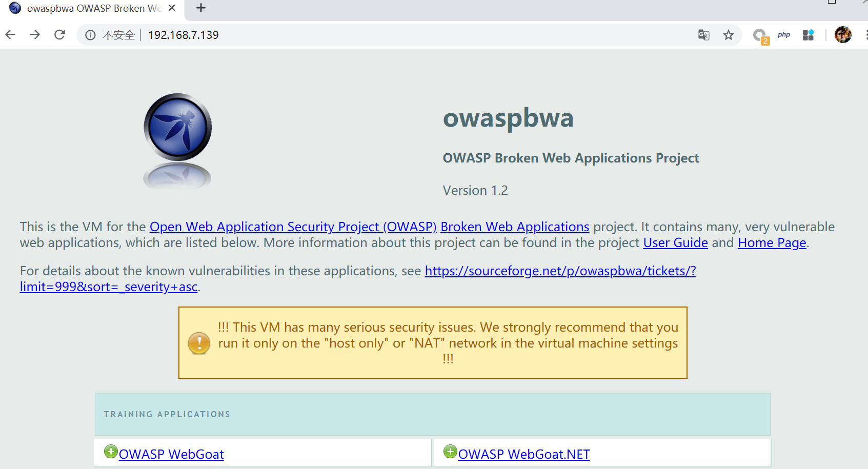
Task: Open a new browser tab
Action: (200, 8)
